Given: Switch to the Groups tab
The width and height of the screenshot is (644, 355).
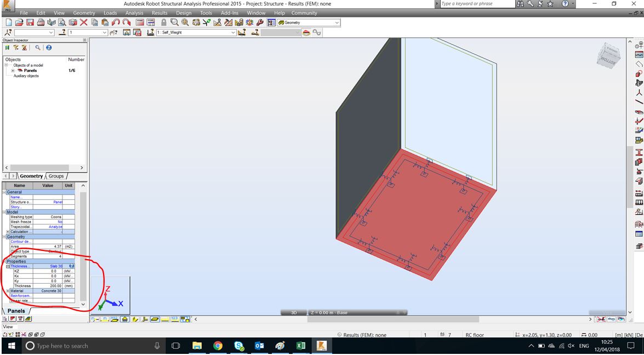Looking at the screenshot, I should [x=55, y=176].
